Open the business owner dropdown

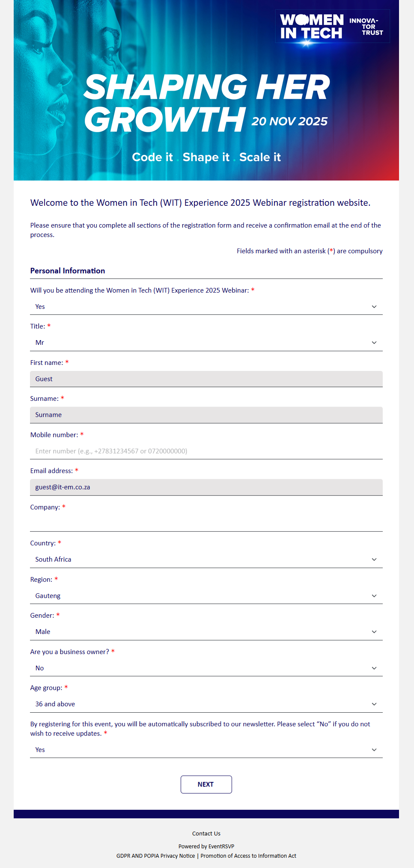tap(206, 668)
